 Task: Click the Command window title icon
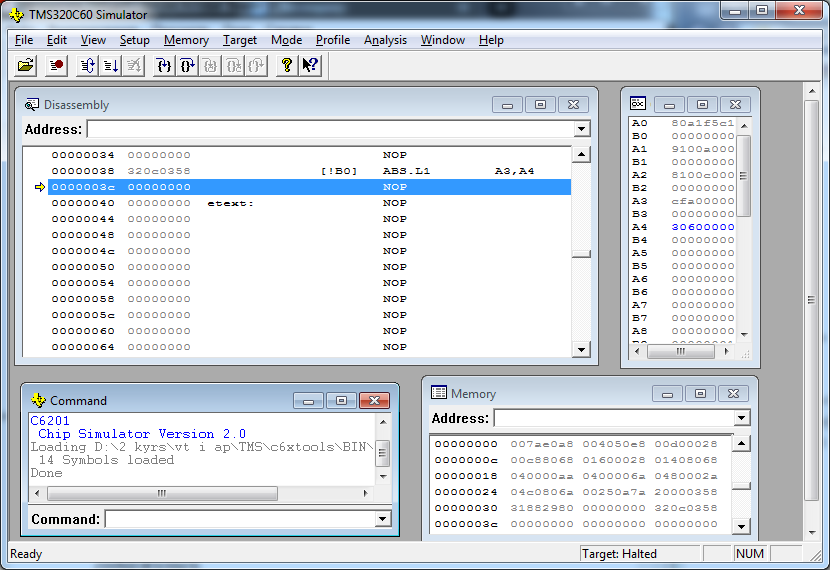[x=38, y=400]
